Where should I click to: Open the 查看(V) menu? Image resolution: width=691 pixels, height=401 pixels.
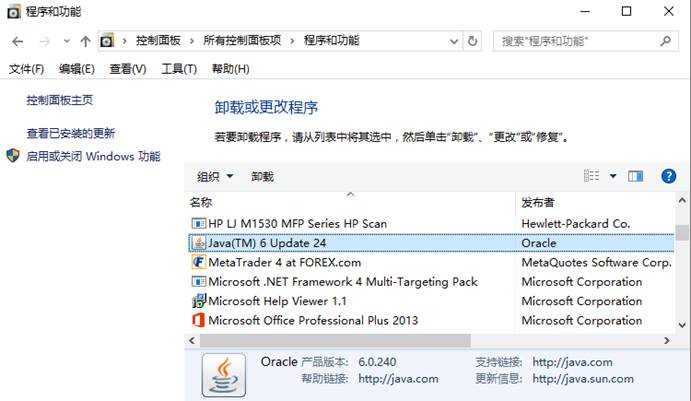click(128, 69)
